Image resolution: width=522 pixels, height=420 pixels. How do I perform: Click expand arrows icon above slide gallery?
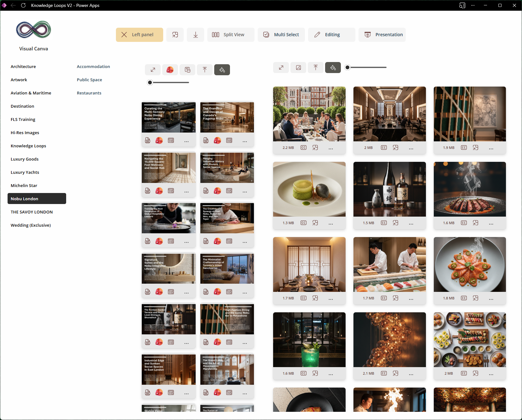pos(153,70)
